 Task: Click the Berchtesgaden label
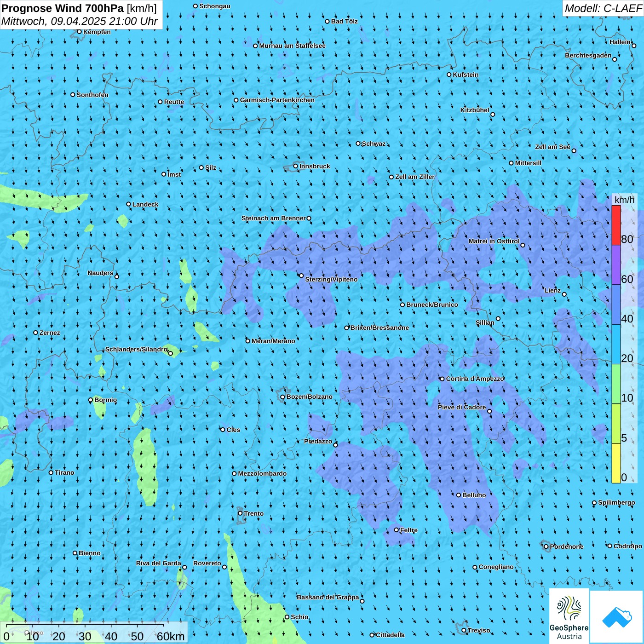(588, 55)
